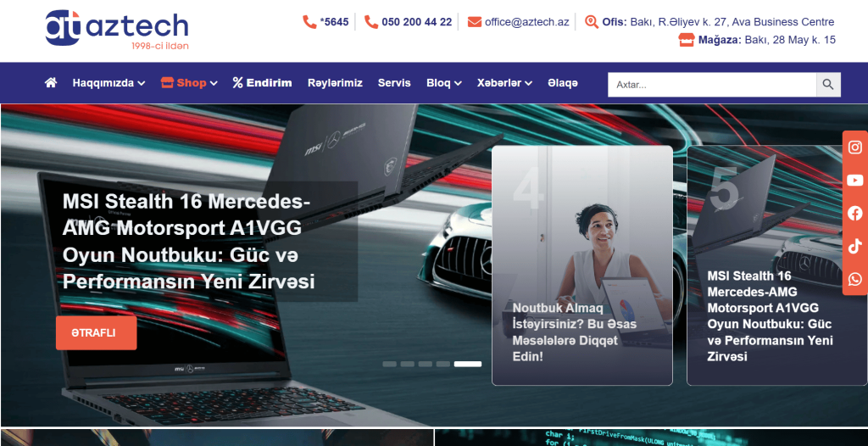Screen dimensions: 868x446
Task: Go to the Servis menu item
Action: [x=394, y=83]
